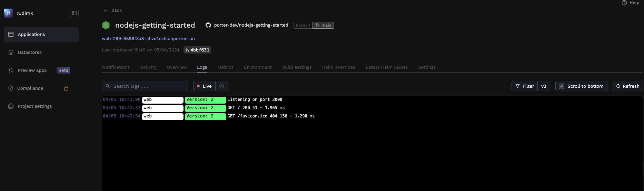Go Back to the applications list

click(113, 10)
